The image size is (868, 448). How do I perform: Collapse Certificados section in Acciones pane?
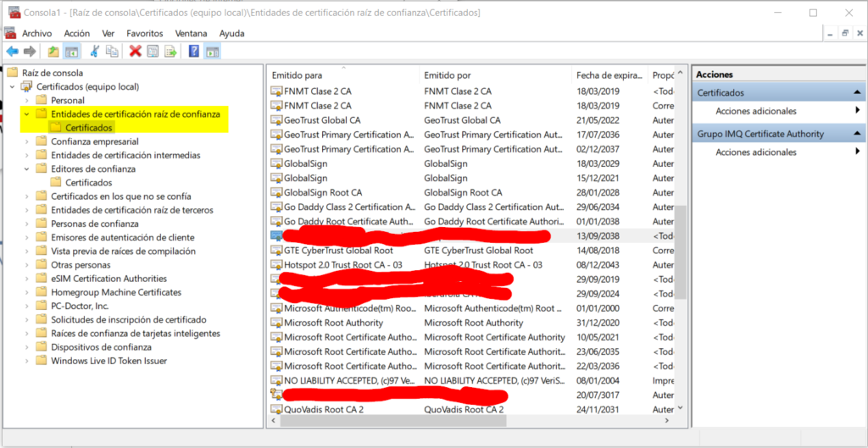pos(857,93)
